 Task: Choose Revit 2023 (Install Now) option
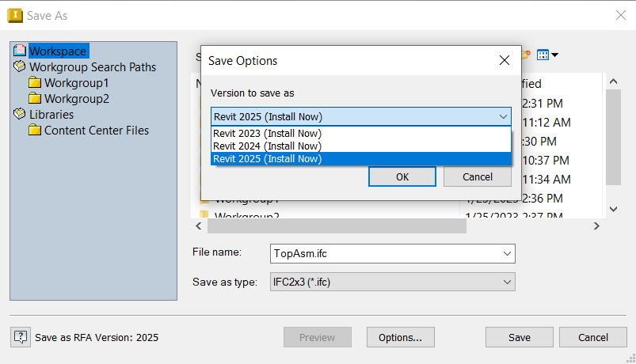(x=267, y=134)
